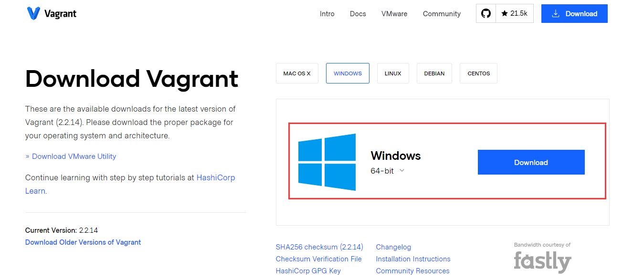Click the Fastly logo
Screen dimensions: 644x280
click(542, 261)
